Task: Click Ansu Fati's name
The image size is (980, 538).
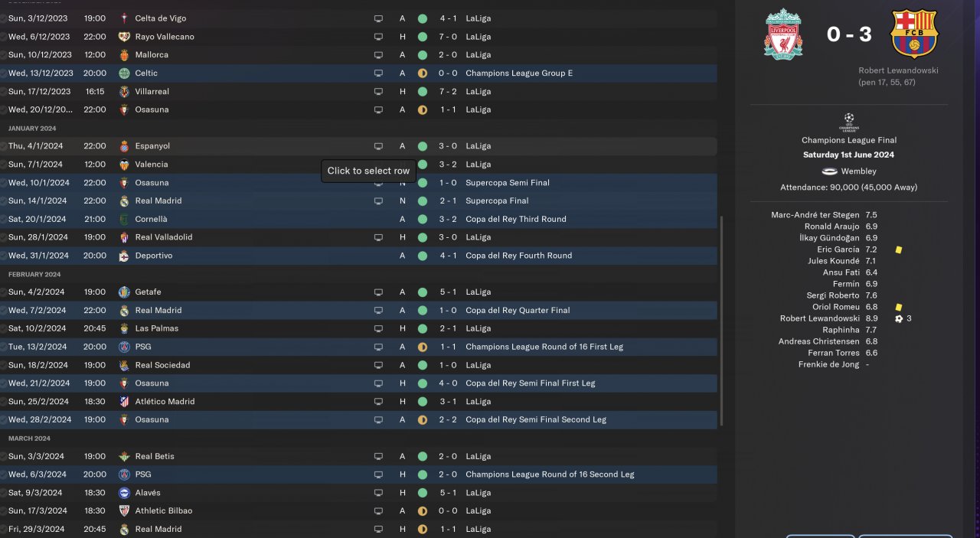Action: tap(841, 272)
